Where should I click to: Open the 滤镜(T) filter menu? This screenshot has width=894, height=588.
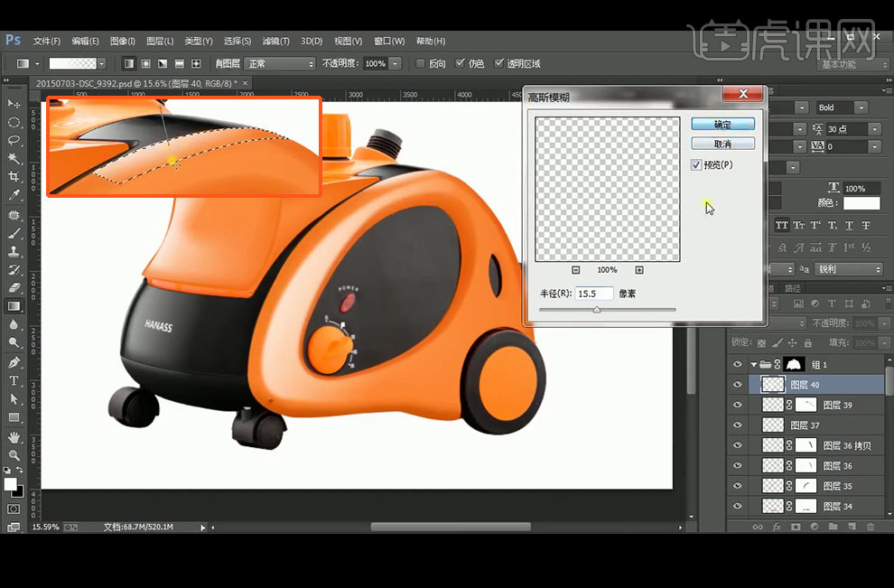click(275, 41)
